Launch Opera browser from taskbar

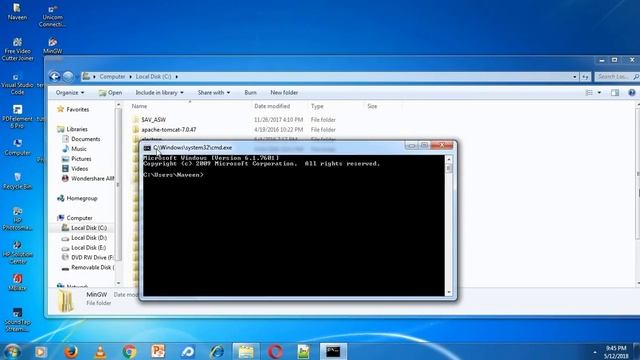pos(275,351)
